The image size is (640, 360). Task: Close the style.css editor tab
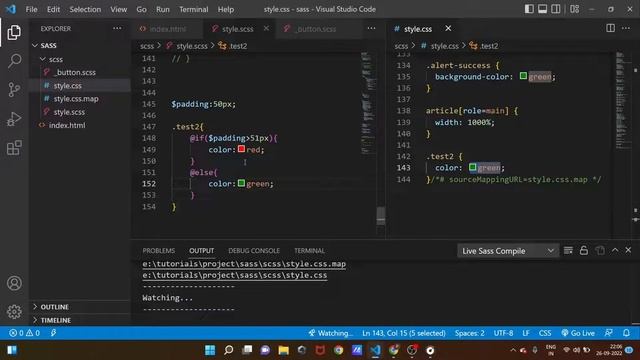448,28
